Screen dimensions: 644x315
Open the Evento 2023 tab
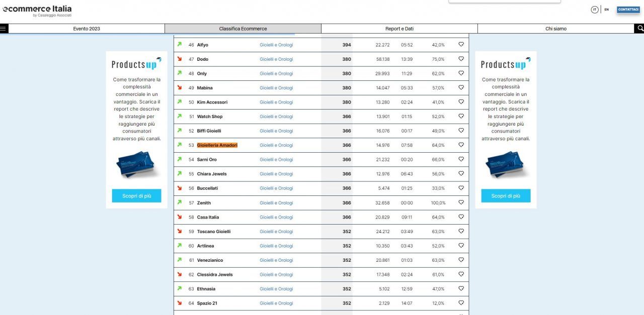pyautogui.click(x=87, y=29)
